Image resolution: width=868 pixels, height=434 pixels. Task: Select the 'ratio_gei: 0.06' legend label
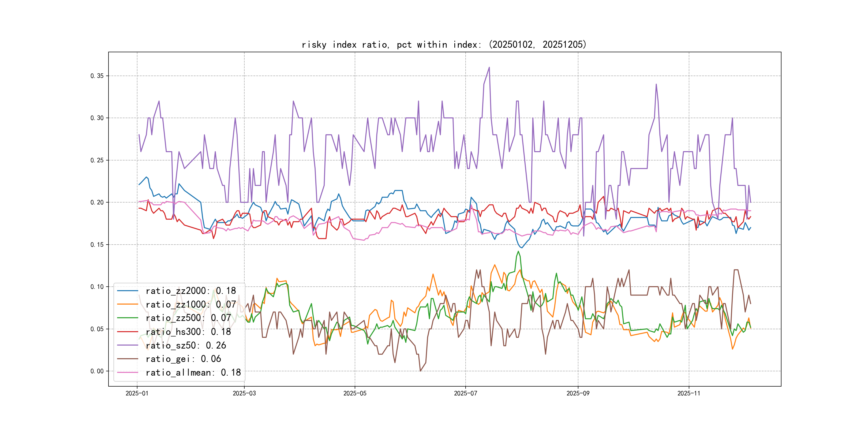click(x=183, y=359)
